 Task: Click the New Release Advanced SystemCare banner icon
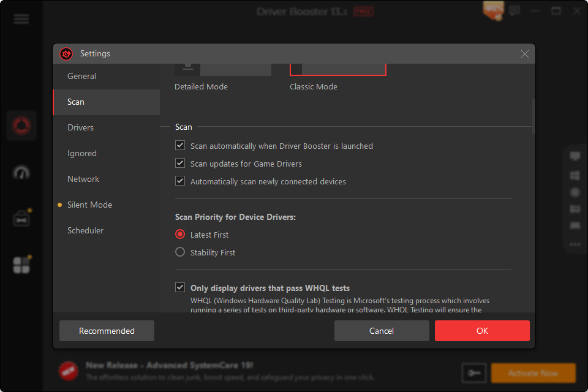[x=68, y=371]
